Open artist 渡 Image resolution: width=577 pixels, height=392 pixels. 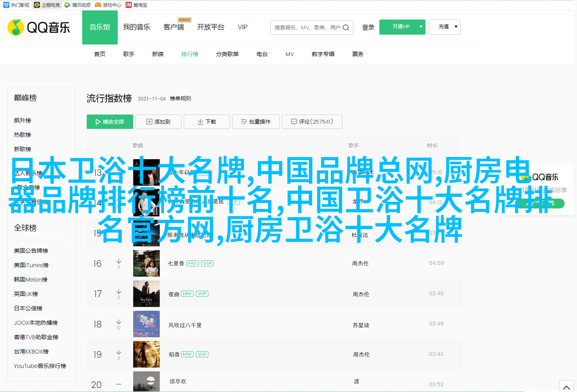(x=357, y=382)
